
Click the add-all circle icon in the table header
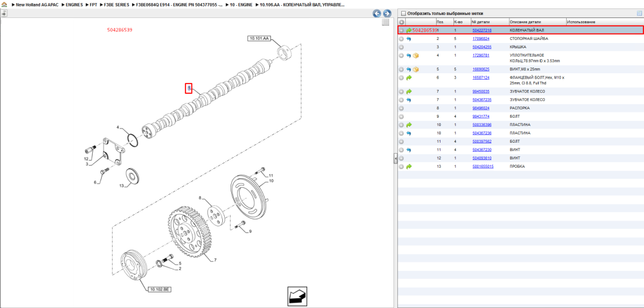pyautogui.click(x=402, y=22)
